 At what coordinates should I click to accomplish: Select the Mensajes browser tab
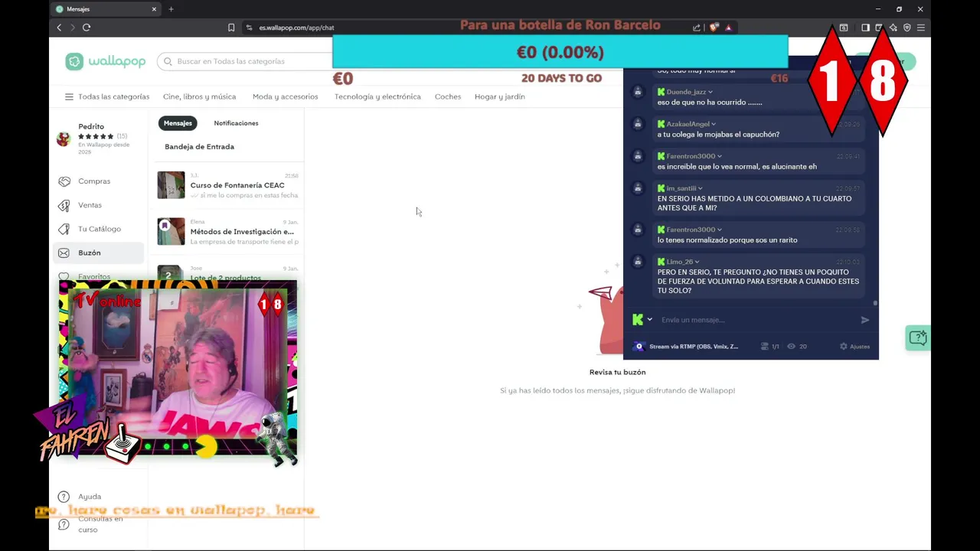click(106, 9)
